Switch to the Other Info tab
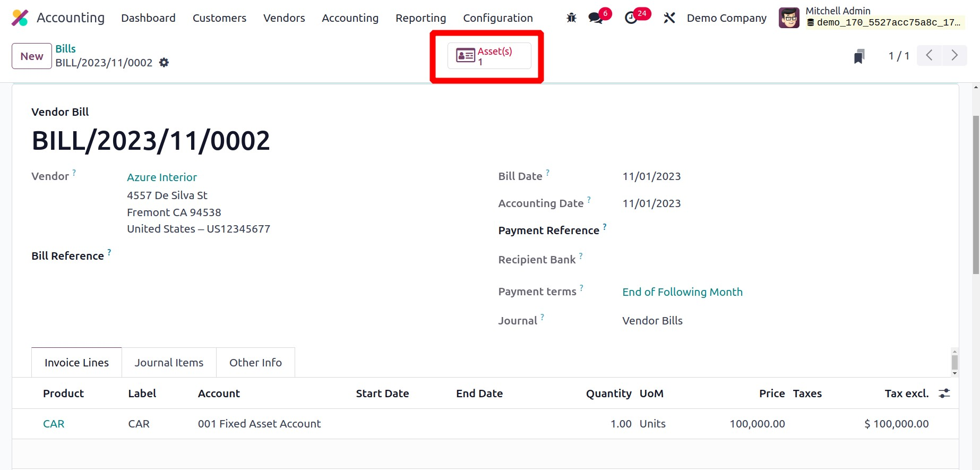This screenshot has height=470, width=980. point(255,363)
